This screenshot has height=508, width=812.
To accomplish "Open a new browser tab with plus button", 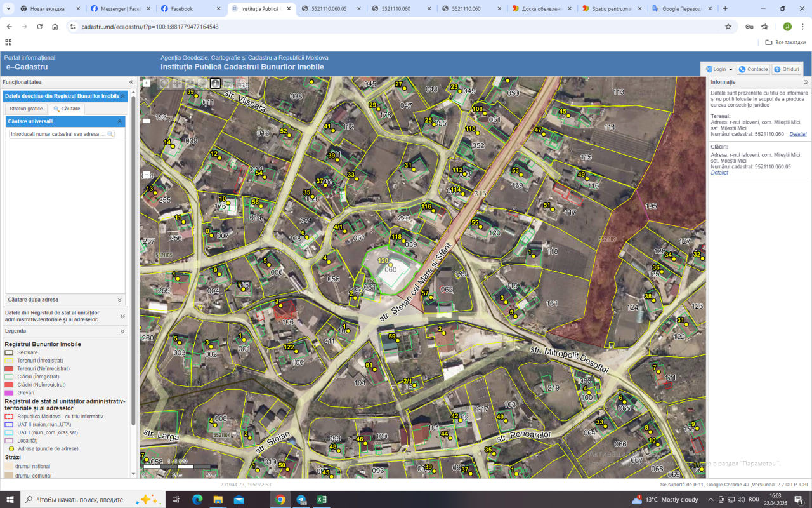I will click(726, 9).
